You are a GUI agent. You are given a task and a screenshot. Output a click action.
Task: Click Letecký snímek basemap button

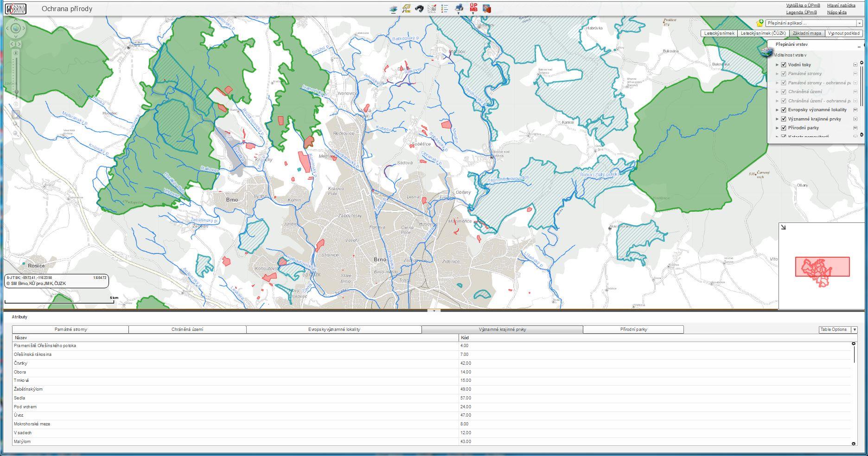[x=719, y=33]
